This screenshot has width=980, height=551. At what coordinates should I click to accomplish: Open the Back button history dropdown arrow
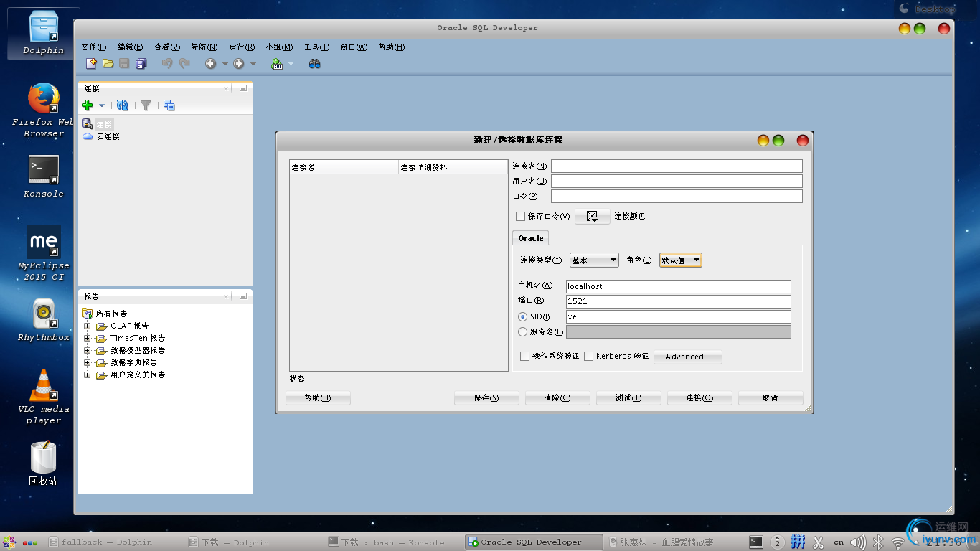pos(225,64)
